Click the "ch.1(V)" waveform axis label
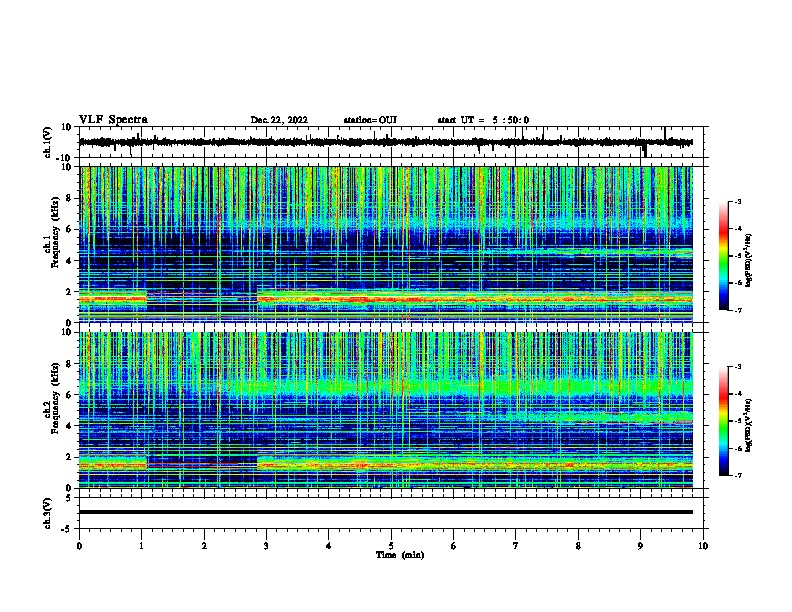Viewport: 792px width, 612px height. click(x=48, y=142)
